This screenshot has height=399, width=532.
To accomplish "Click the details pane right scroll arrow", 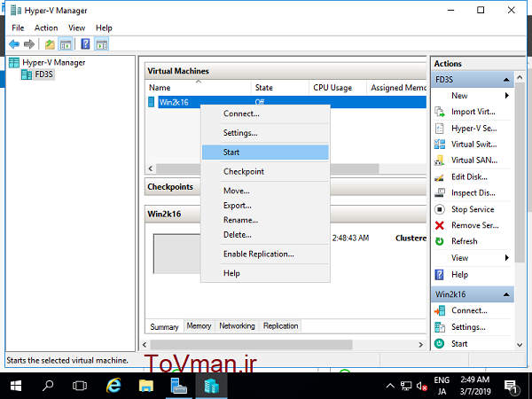I will coord(420,345).
